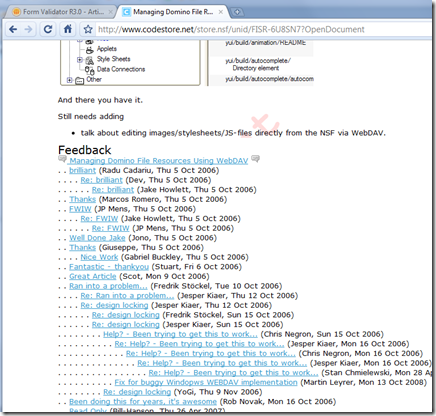The height and width of the screenshot is (416, 436).
Task: Open Fantastic - thankyou comment by Stuart
Action: pyautogui.click(x=109, y=267)
